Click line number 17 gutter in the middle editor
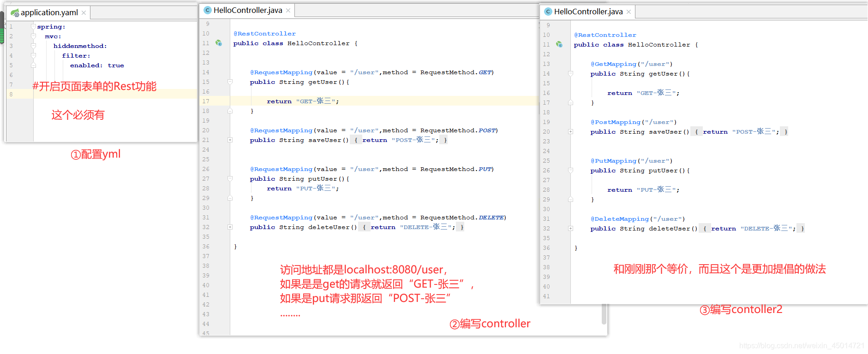Viewport: 868px width, 354px height. click(x=206, y=101)
